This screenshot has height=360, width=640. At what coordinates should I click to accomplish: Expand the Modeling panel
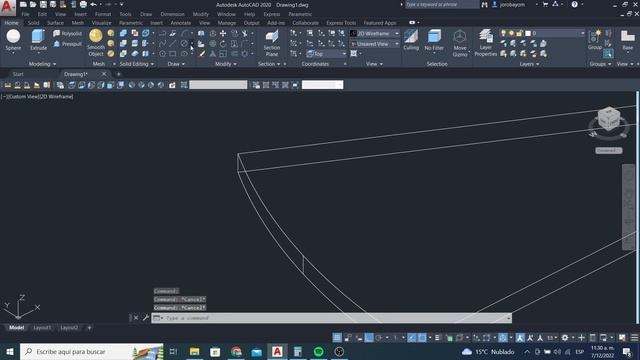(x=42, y=64)
